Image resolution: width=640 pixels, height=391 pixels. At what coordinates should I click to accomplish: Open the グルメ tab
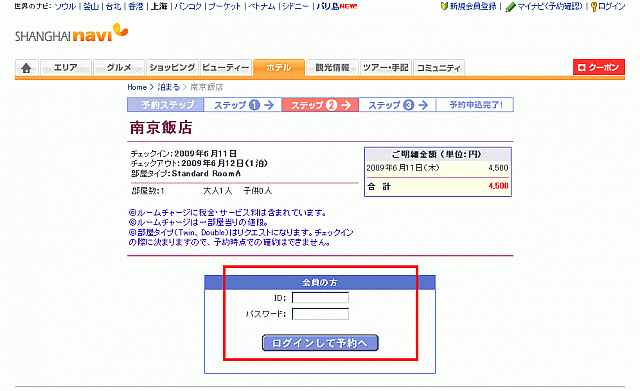point(119,68)
